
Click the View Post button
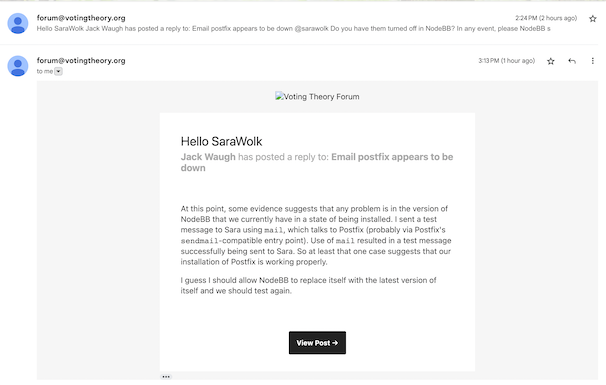coord(317,342)
